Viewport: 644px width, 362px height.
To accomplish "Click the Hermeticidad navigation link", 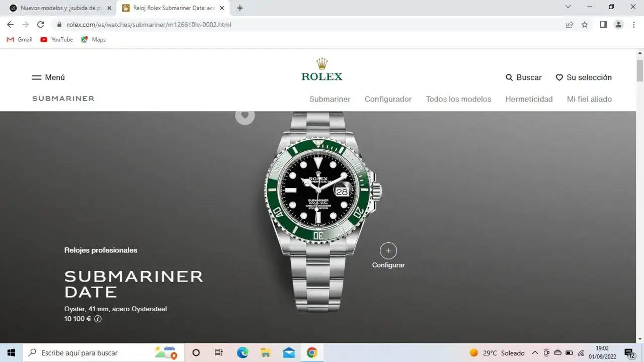I will point(529,99).
